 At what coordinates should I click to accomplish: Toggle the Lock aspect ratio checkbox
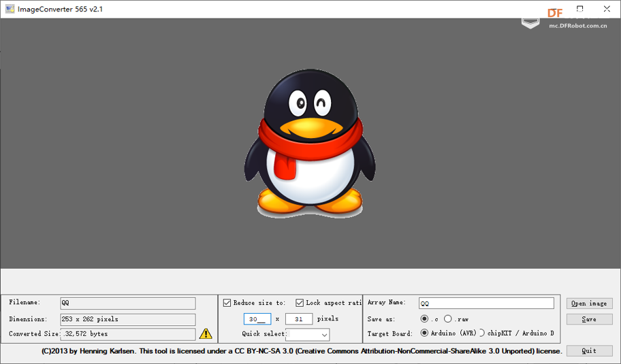(x=300, y=303)
